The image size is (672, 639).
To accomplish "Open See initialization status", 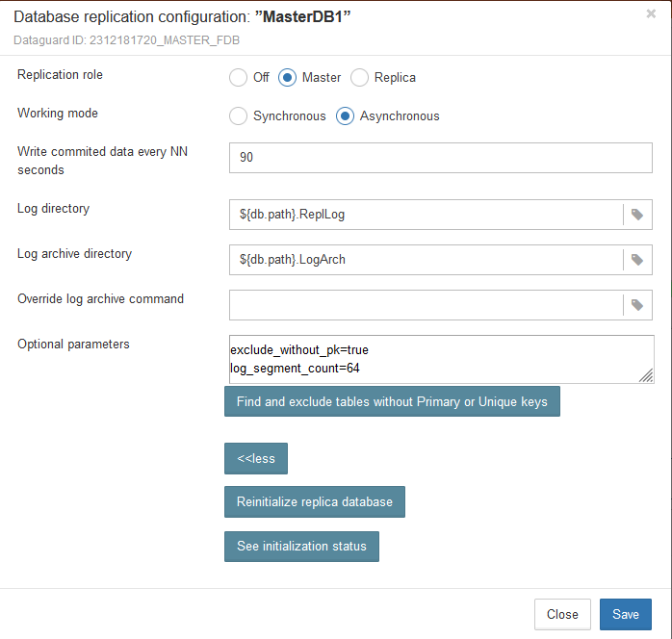I will coord(301,547).
